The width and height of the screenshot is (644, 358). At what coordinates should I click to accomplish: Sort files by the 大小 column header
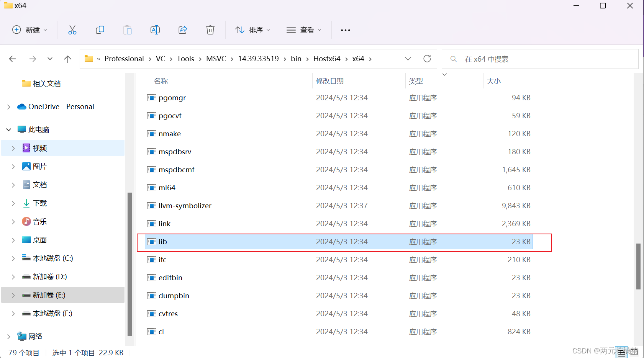click(494, 81)
